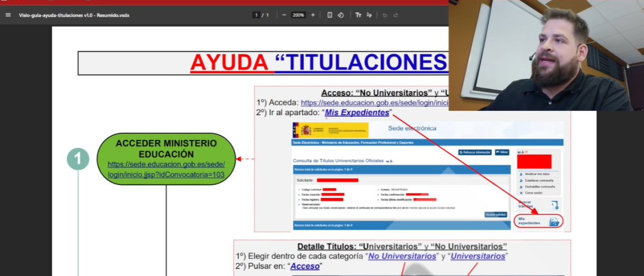Click 'Modificar mis datos' option
This screenshot has width=644, height=276.
click(537, 175)
